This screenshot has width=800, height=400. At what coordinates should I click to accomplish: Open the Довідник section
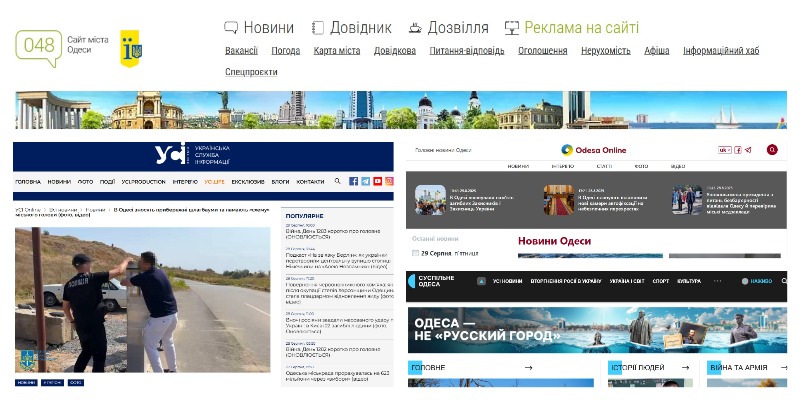pos(351,28)
